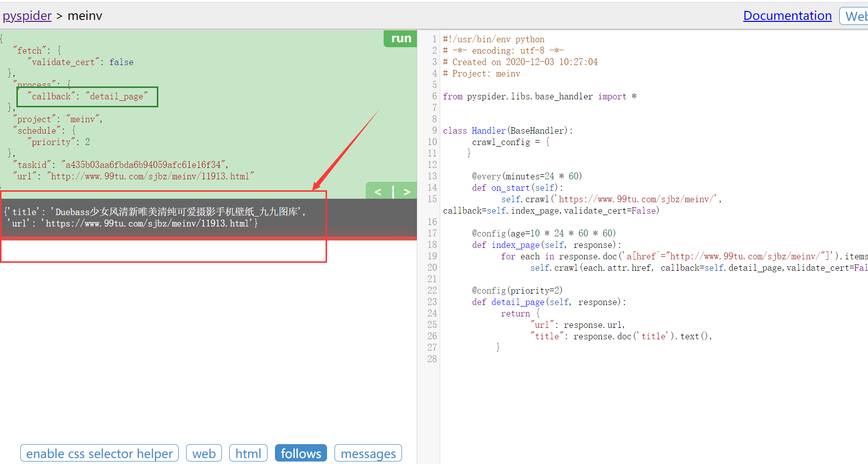This screenshot has width=868, height=464.
Task: Click the "project": "meinv" line
Action: point(58,119)
